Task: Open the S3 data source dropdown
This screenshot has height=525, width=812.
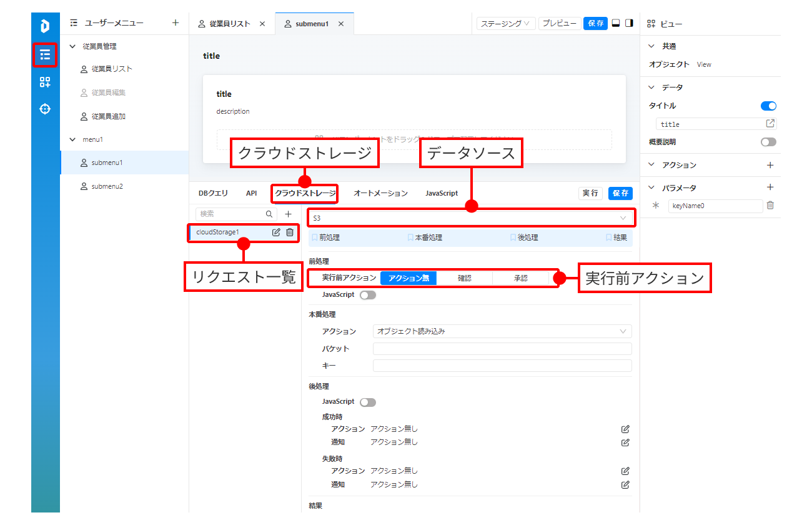Action: coord(472,218)
